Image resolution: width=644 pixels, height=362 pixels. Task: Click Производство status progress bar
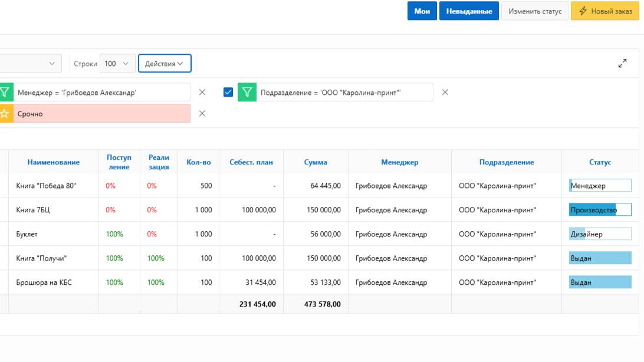600,210
